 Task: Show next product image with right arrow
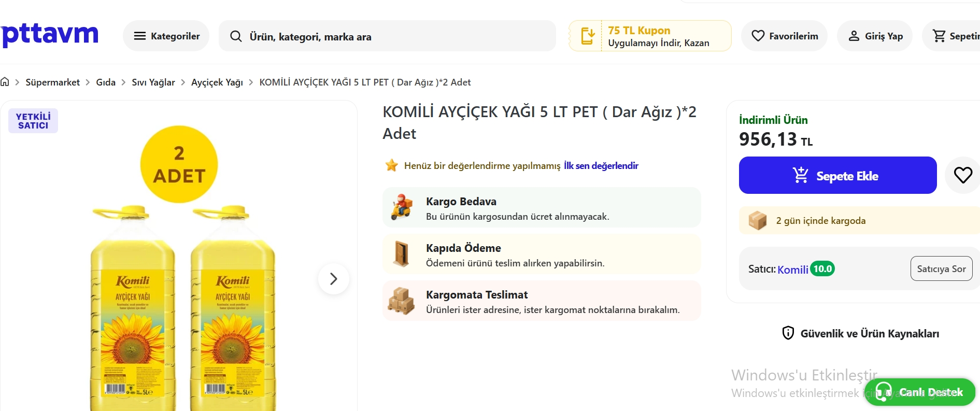pos(334,279)
